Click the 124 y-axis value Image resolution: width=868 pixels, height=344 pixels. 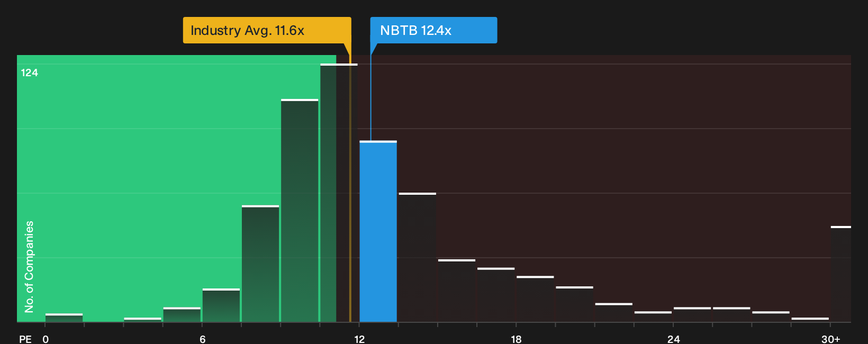[30, 73]
